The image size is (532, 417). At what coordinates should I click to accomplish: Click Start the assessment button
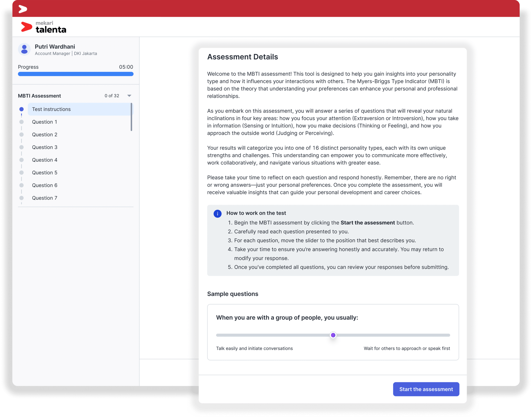(426, 389)
